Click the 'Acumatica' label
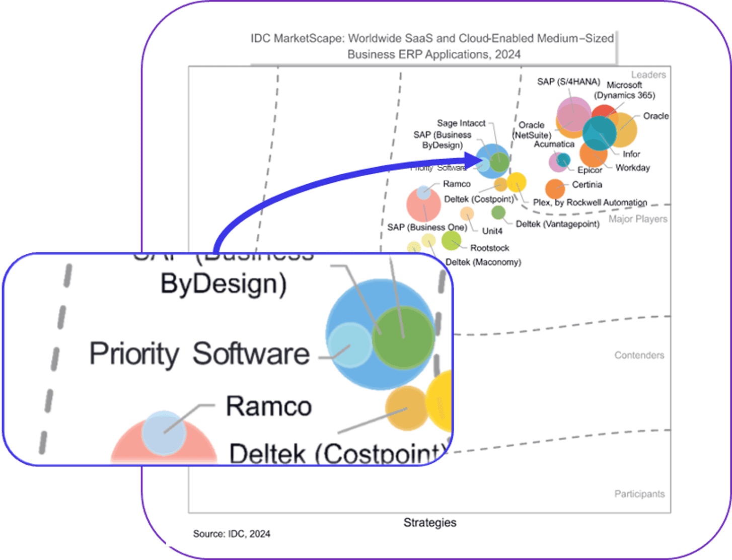732x560 pixels. click(554, 144)
